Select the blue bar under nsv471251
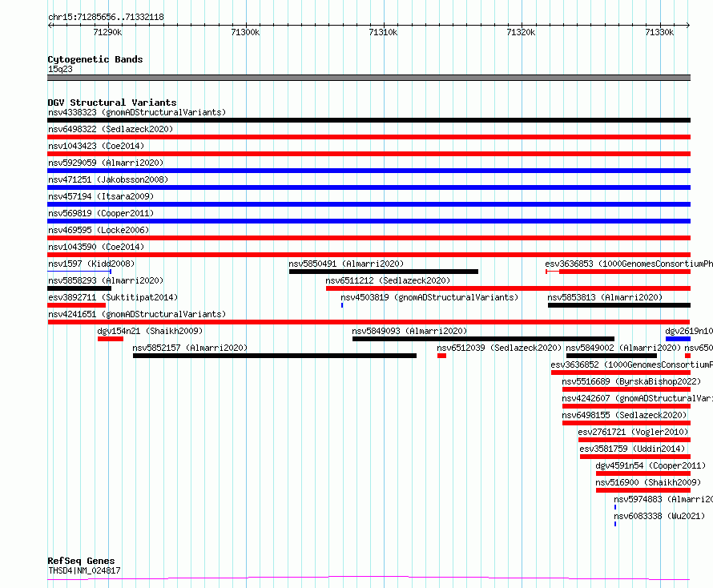Screen dimensions: 713x588 [x=369, y=187]
